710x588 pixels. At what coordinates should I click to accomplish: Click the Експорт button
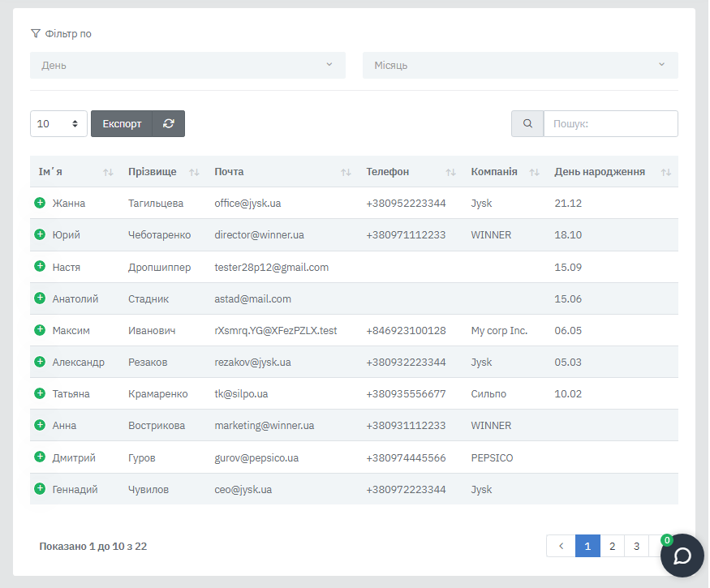(122, 123)
